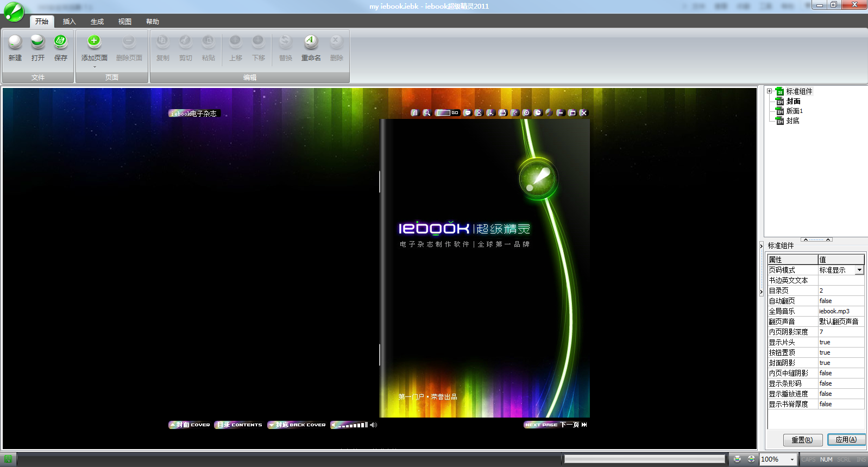
Task: Click the 重命名 rename icon
Action: 311,41
